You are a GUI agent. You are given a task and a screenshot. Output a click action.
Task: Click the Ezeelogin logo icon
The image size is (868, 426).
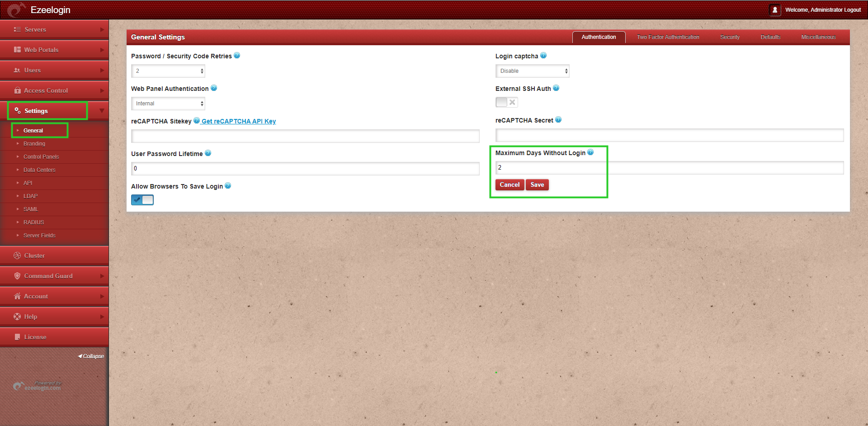click(16, 9)
